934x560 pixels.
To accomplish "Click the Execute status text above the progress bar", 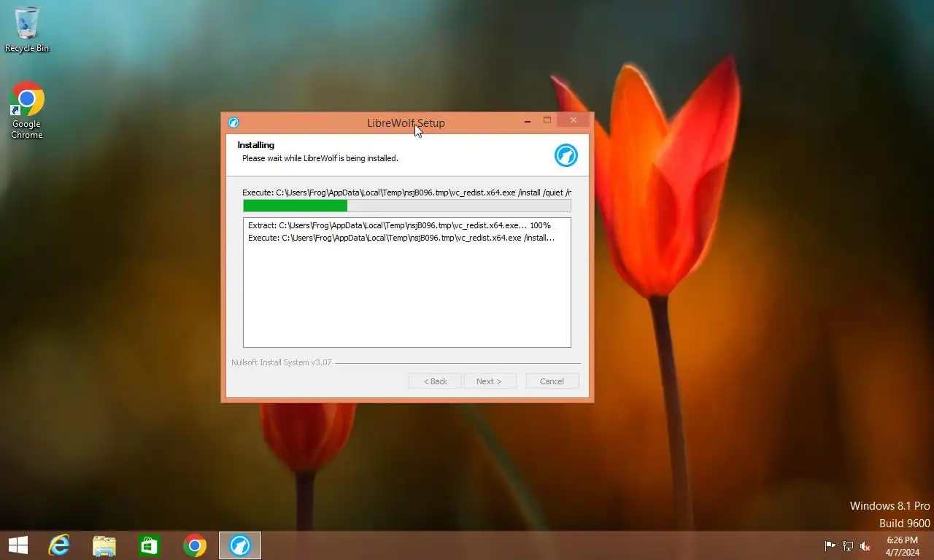I will pos(406,192).
